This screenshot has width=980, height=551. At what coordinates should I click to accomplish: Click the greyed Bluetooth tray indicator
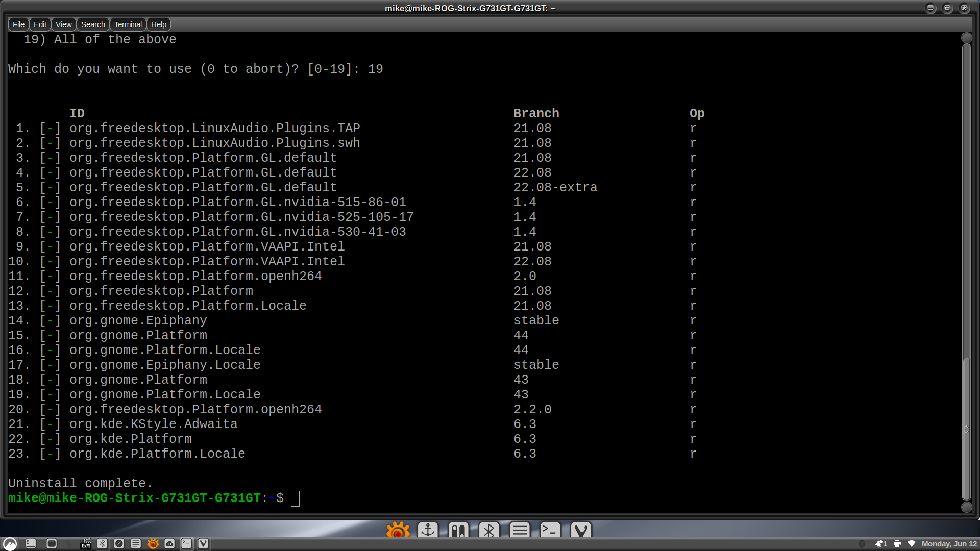point(862,544)
